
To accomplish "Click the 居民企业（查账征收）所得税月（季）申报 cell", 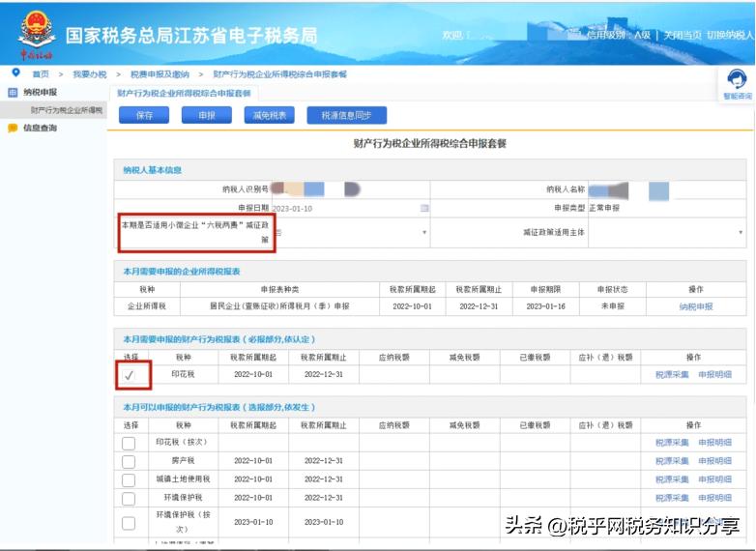I will point(279,306).
